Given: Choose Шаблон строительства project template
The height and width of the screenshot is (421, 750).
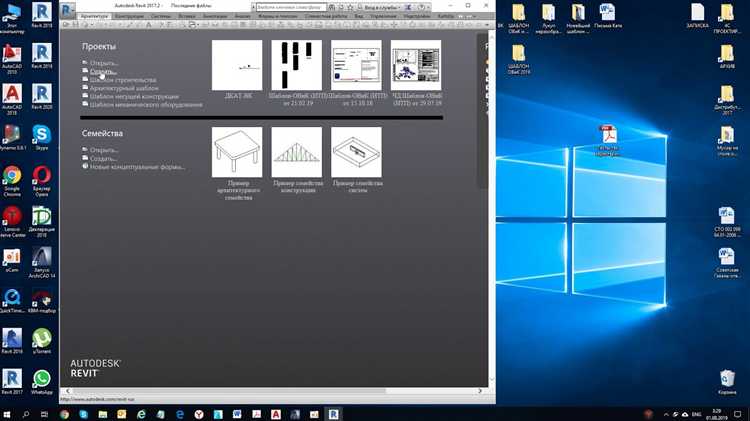Looking at the screenshot, I should pos(123,80).
